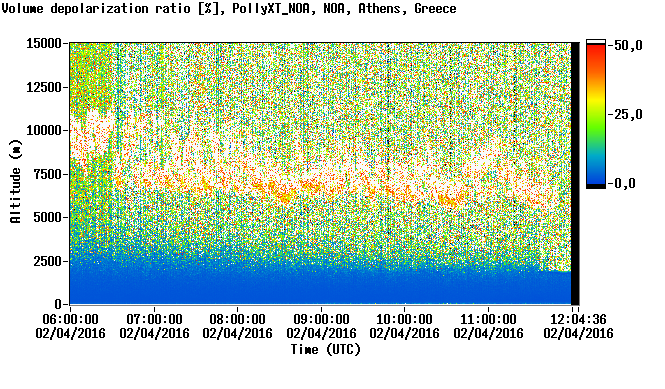Image resolution: width=665 pixels, height=389 pixels.
Task: Click the 7500 altitude tick label
Action: [x=48, y=174]
